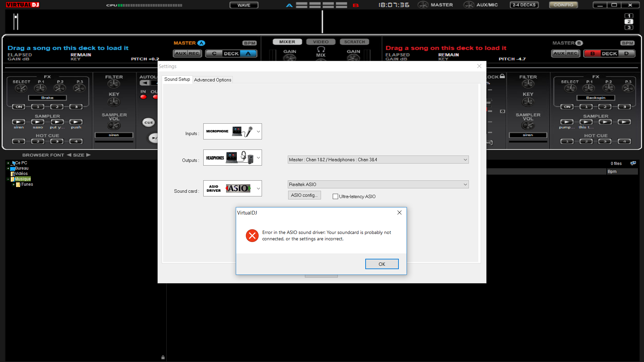Click the headphone MIX icon in mixer
The image size is (644, 362).
[x=321, y=49]
